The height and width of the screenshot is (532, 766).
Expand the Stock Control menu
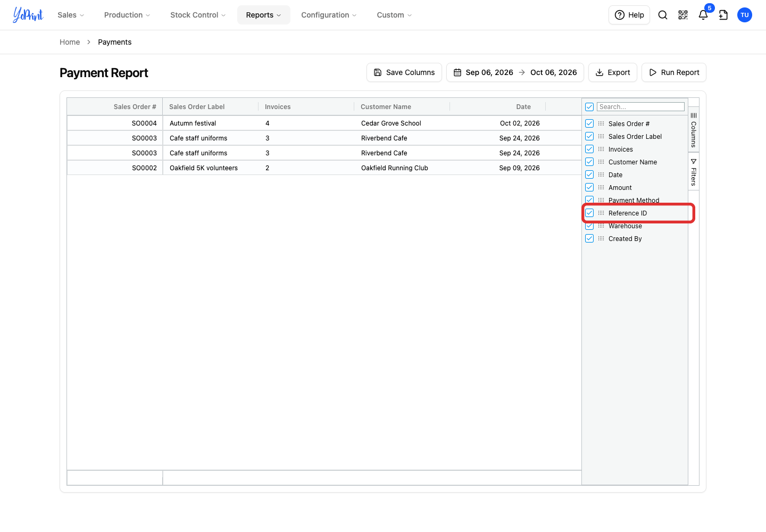tap(198, 15)
